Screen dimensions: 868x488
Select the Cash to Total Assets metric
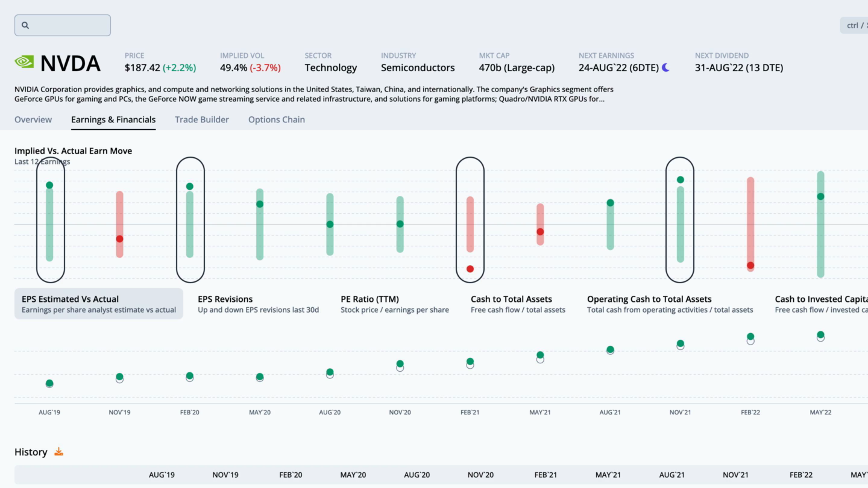coord(518,304)
